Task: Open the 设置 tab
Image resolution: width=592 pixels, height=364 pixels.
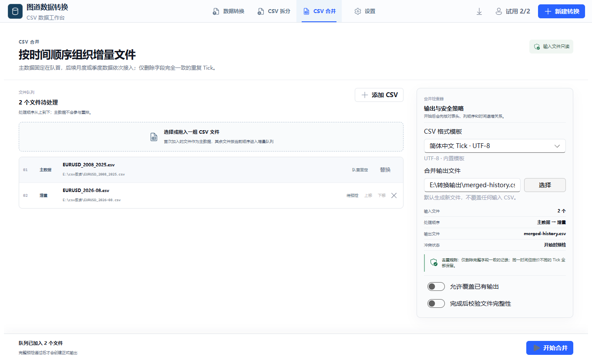Action: (365, 11)
